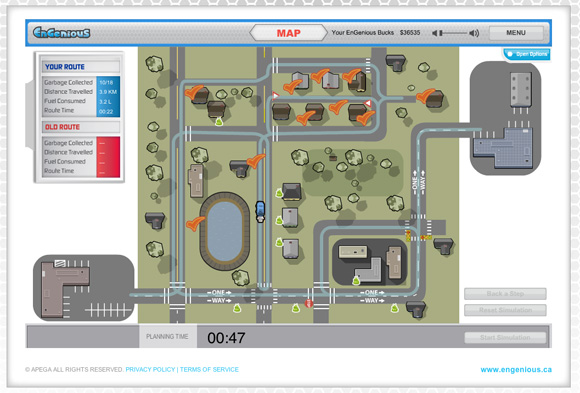
Task: Collapse the route side panel via its left tab
Action: point(30,115)
